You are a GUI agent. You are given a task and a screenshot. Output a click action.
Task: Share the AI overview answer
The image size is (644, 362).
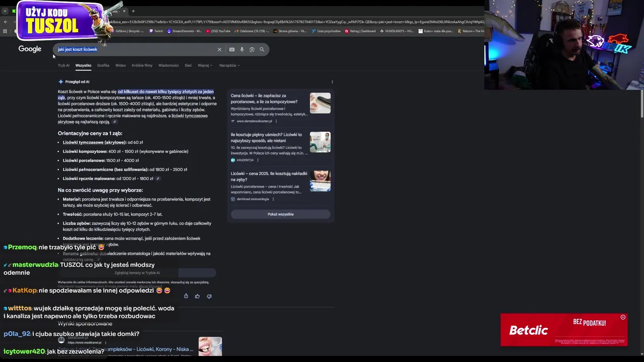(x=186, y=296)
